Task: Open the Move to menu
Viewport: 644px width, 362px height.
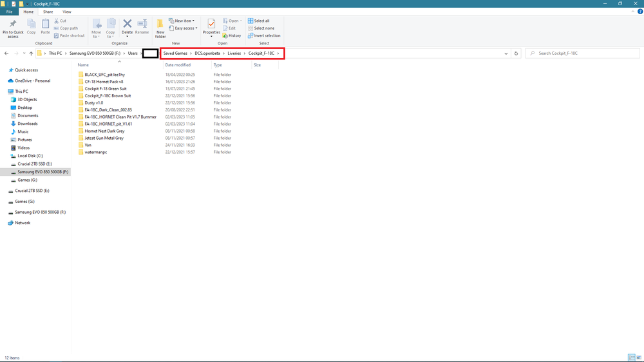Action: tap(96, 28)
